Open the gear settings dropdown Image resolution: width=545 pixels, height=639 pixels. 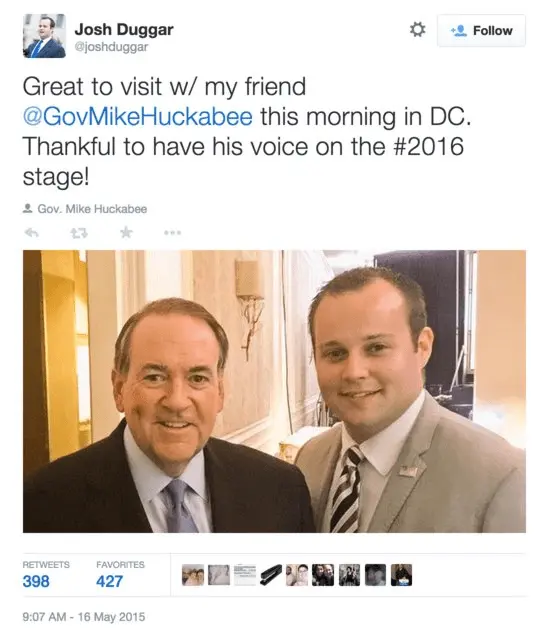(x=417, y=30)
